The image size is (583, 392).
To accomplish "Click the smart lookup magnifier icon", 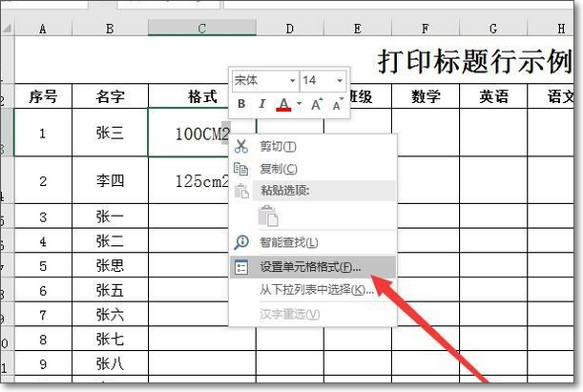I will pos(241,242).
